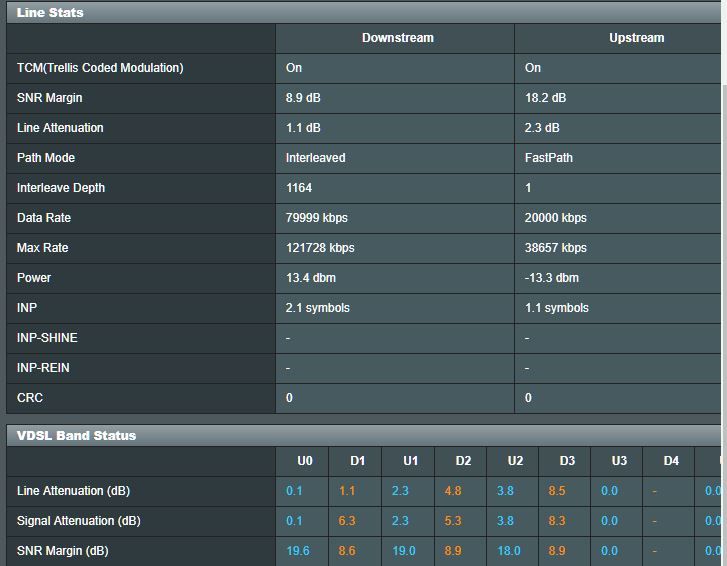Click D1 signal attenuation value 6.3

(x=347, y=521)
